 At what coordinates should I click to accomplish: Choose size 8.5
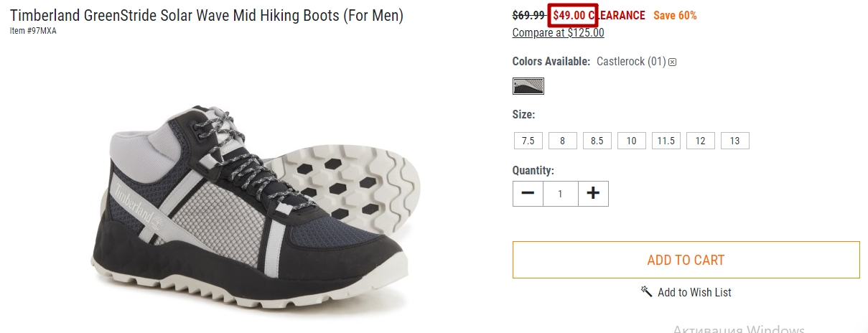click(597, 141)
